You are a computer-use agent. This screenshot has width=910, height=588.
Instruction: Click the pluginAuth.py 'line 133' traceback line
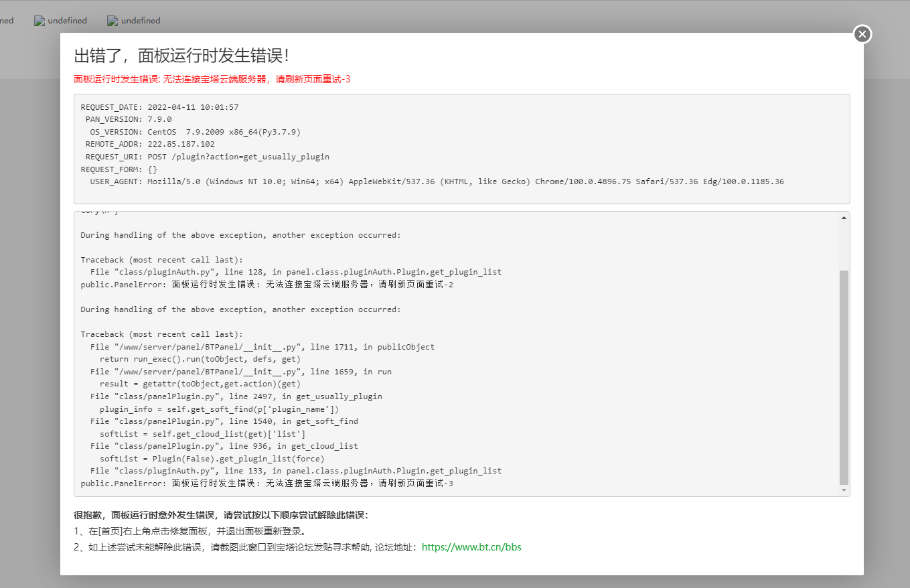tap(296, 471)
